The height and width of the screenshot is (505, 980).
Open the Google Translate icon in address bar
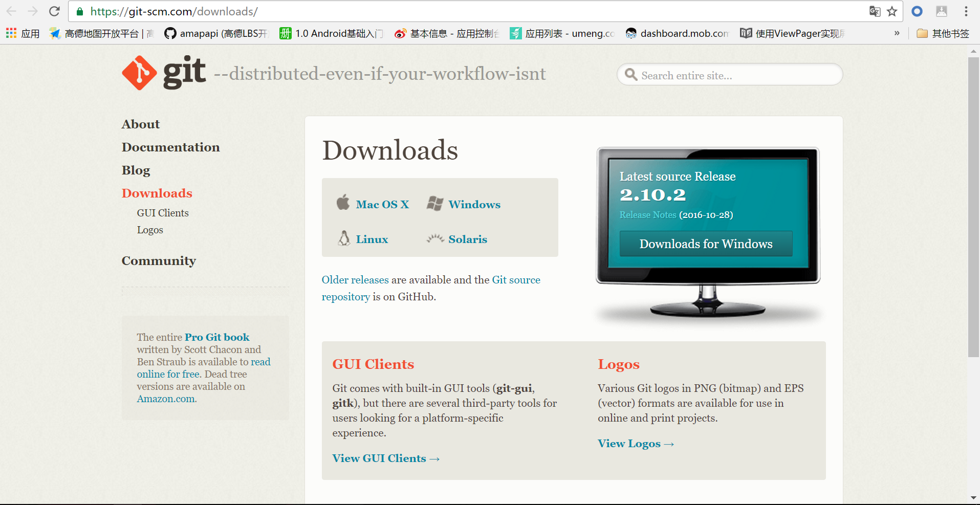pos(875,11)
